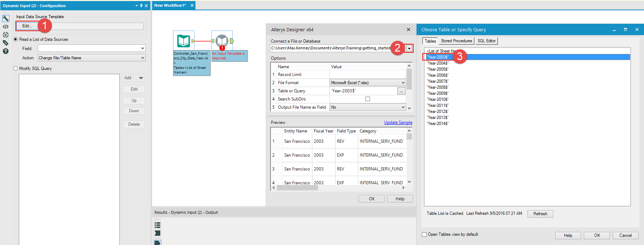Select the teal Directory tool on canvas
Viewport: 644px width, 245px height.
coord(184,41)
